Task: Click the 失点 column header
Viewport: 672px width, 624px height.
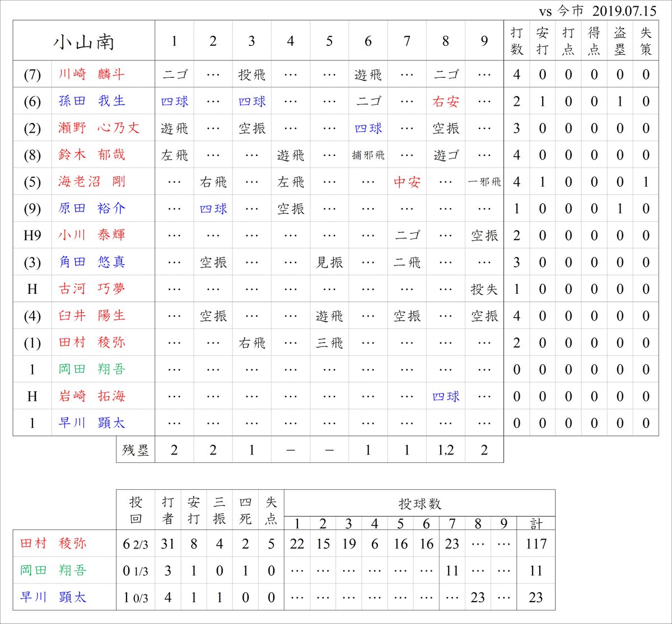Action: point(271,510)
